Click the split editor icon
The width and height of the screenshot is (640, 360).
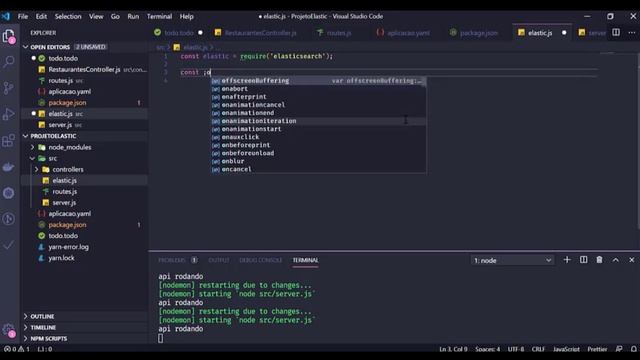click(x=616, y=32)
